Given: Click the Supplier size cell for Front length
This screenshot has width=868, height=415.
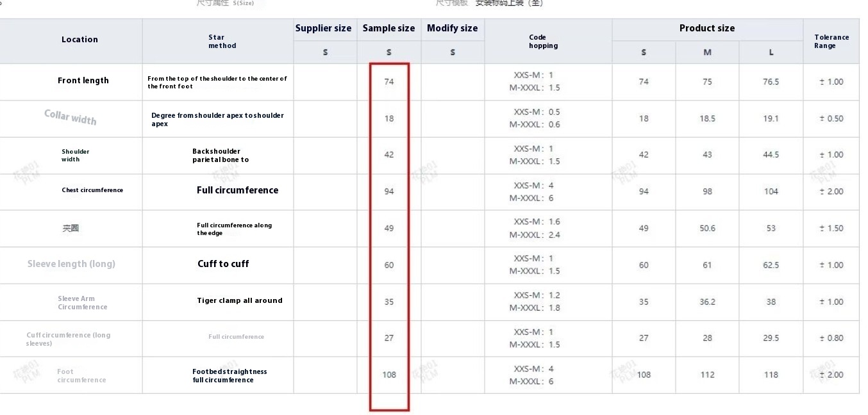Looking at the screenshot, I should click(x=325, y=82).
